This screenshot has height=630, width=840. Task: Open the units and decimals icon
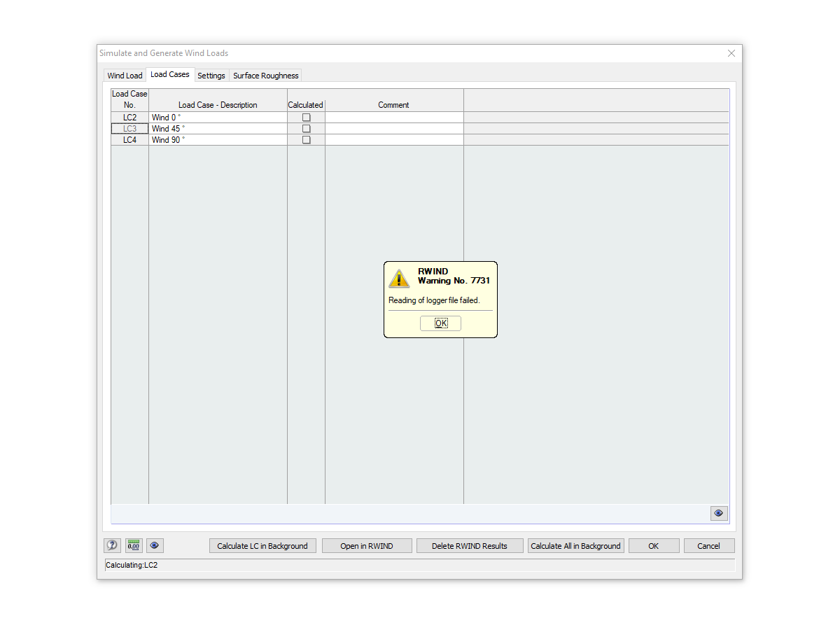point(134,545)
